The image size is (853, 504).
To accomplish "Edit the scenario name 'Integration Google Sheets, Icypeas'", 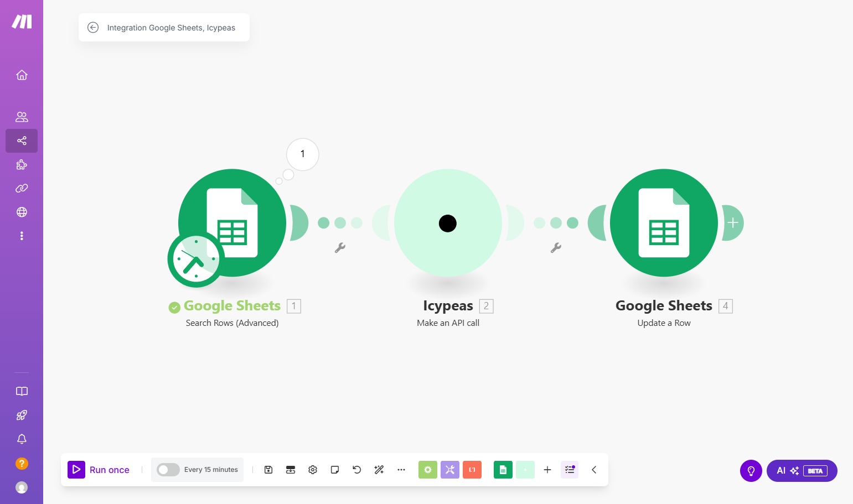I will tap(171, 28).
